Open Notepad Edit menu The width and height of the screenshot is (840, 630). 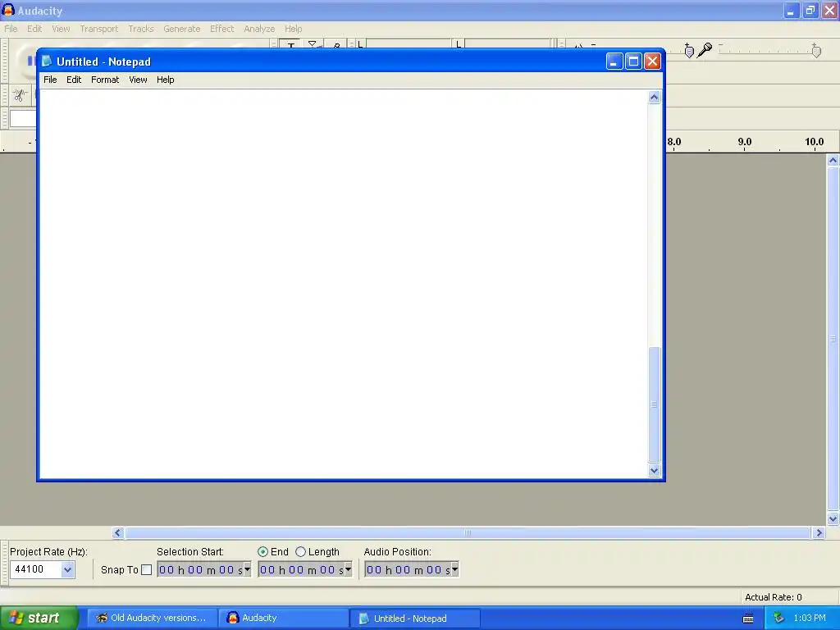[x=74, y=80]
